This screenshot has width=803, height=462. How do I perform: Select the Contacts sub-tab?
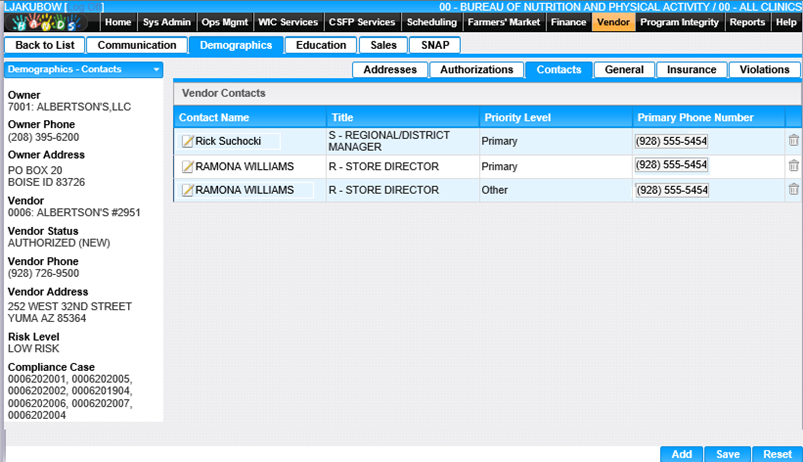click(x=559, y=70)
